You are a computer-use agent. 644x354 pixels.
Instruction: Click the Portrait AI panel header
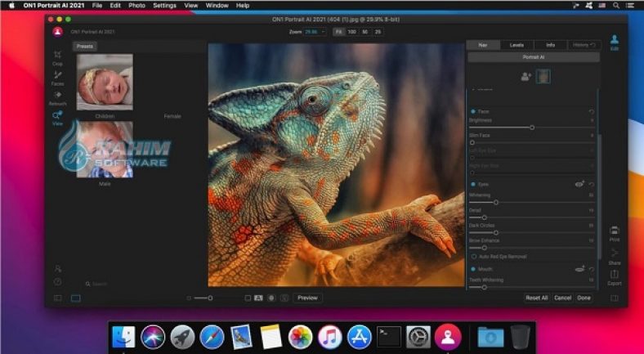tap(534, 57)
